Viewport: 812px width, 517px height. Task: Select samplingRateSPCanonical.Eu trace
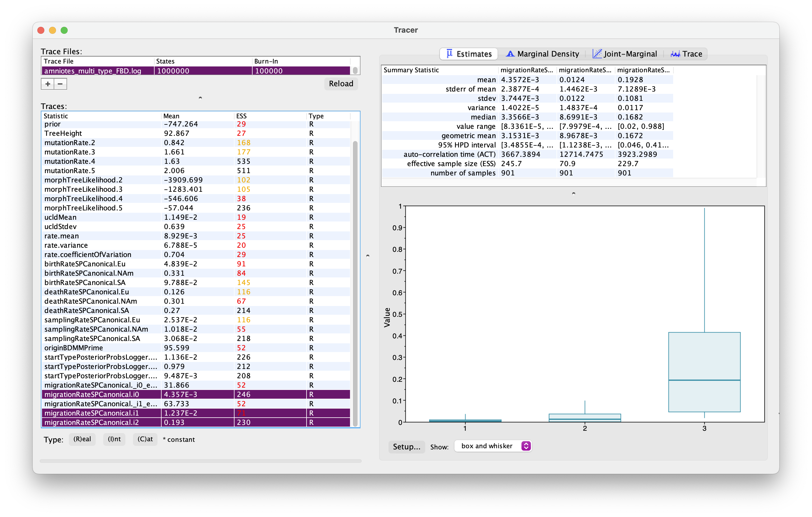[196, 320]
